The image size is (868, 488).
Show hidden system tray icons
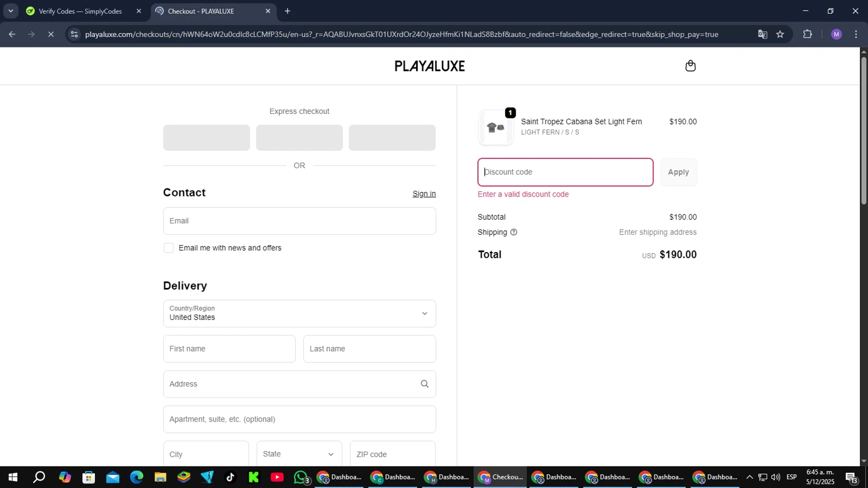coord(749,478)
